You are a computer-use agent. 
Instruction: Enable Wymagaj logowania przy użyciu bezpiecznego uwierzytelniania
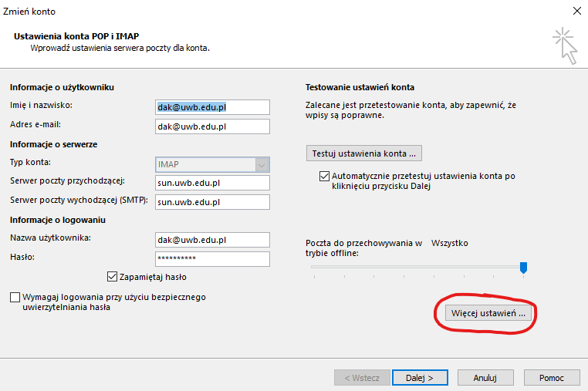point(15,297)
